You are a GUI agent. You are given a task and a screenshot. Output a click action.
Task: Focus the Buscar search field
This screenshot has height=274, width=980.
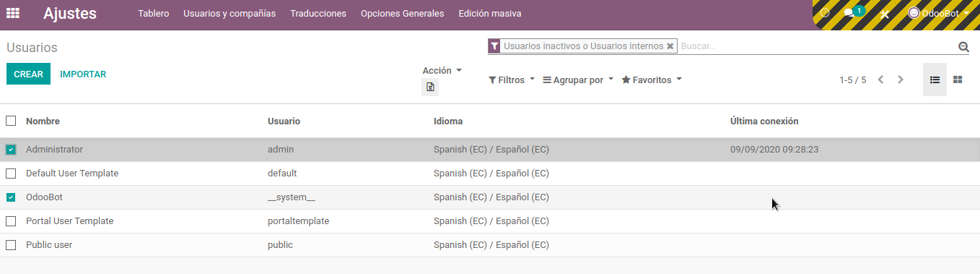tap(817, 46)
